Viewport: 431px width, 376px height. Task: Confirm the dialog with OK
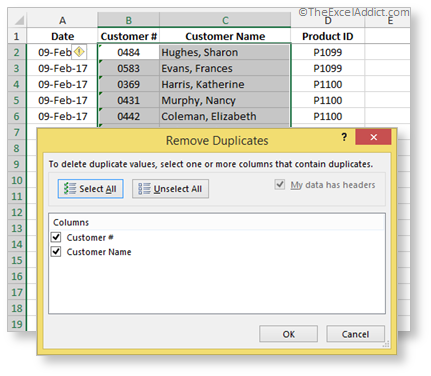[288, 334]
